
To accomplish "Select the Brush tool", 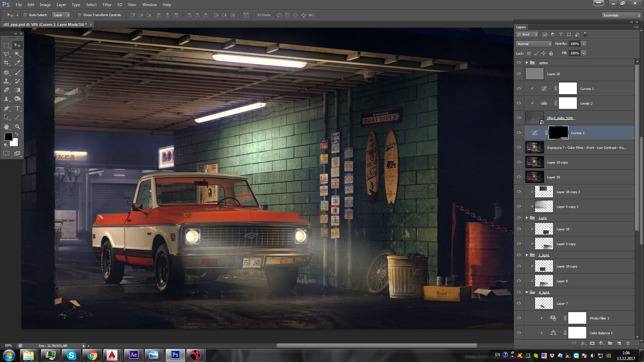I will [17, 72].
